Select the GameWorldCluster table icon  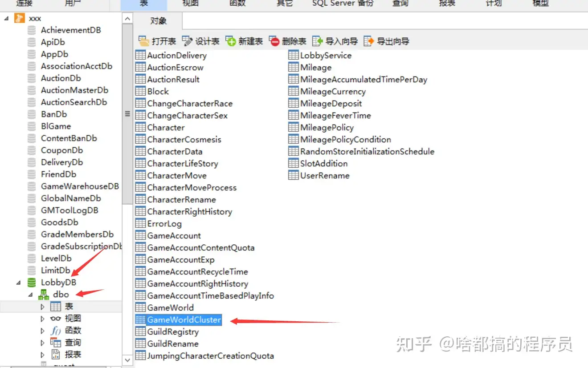[140, 320]
